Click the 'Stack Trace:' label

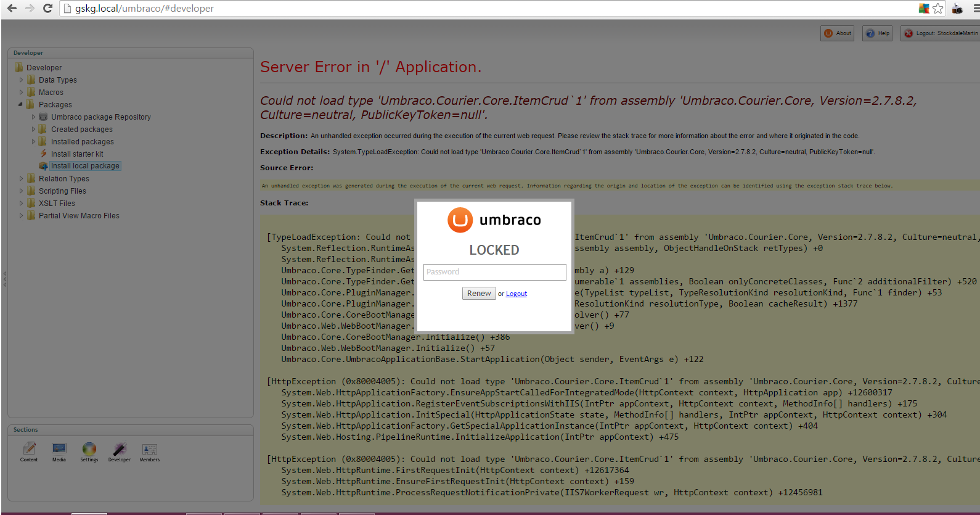coord(284,203)
